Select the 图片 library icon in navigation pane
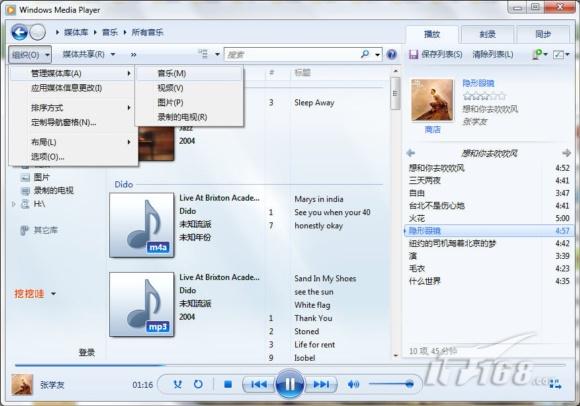580x406 pixels. coord(25,177)
